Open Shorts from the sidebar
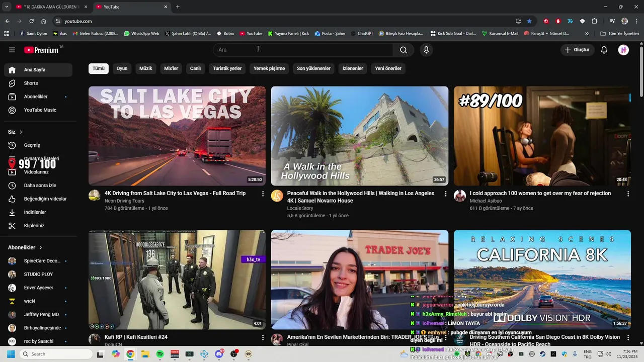 click(38, 83)
